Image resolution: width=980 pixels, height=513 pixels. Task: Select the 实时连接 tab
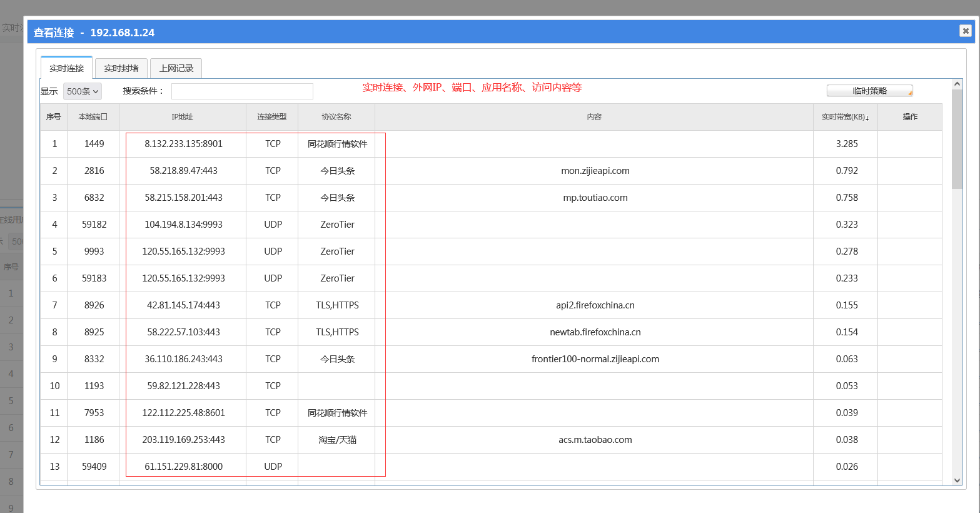click(x=67, y=68)
